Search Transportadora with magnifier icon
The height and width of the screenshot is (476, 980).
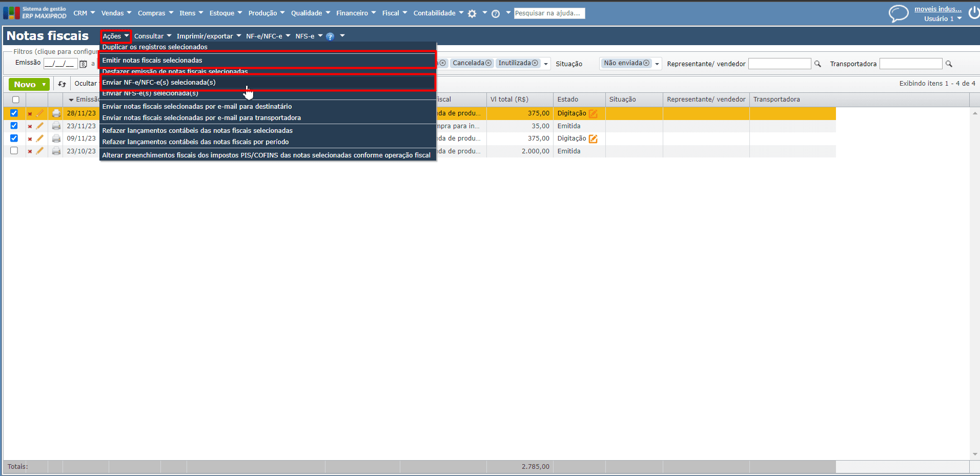coord(949,64)
